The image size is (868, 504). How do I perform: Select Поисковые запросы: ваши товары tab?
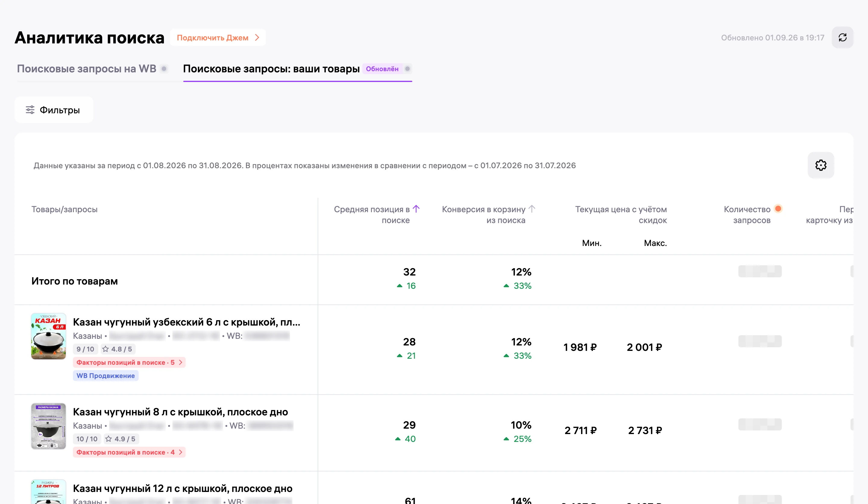pos(271,68)
